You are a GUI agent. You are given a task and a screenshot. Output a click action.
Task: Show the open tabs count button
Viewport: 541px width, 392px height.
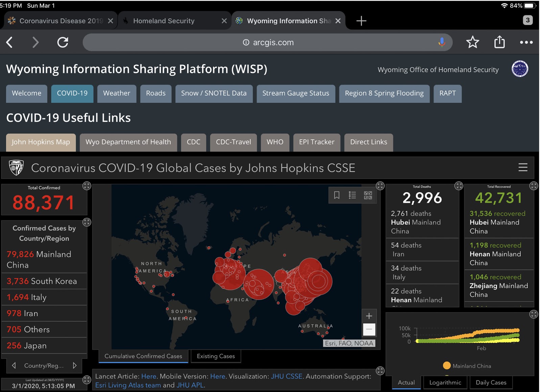[x=527, y=20]
